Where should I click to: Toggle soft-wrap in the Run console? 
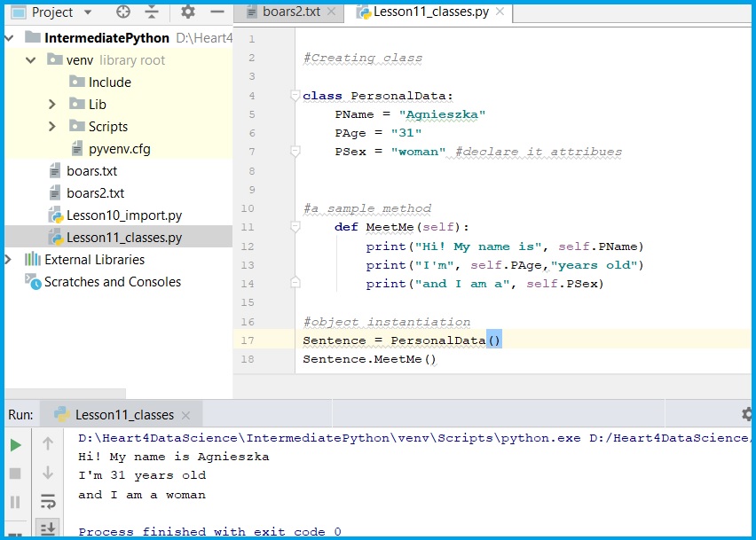click(48, 502)
